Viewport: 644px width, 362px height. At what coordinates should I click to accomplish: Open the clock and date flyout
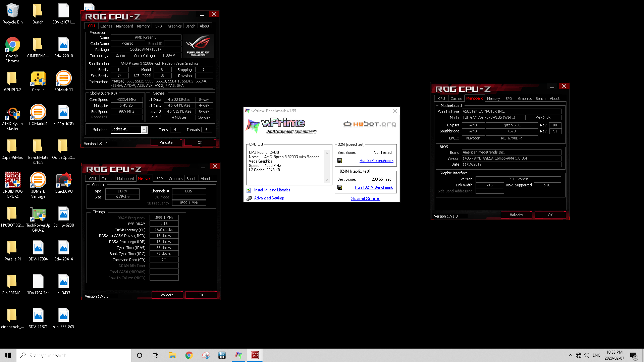coord(614,355)
